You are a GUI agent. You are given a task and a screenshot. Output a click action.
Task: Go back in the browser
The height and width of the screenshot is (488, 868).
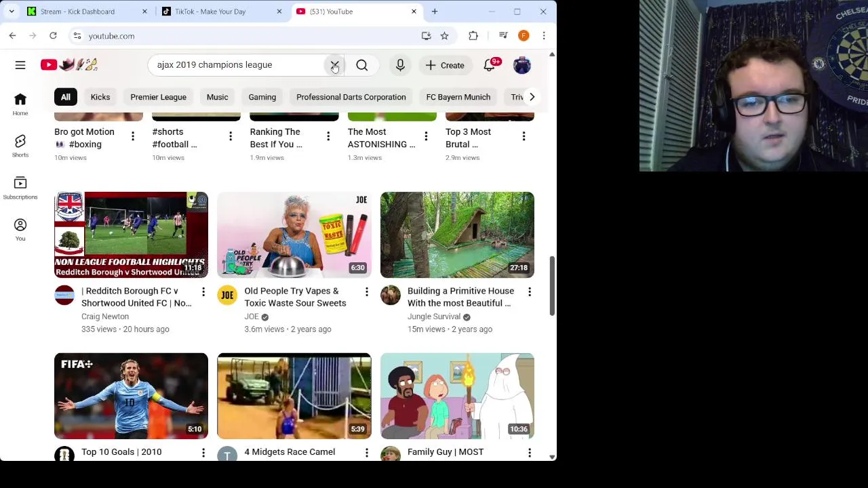pos(12,36)
